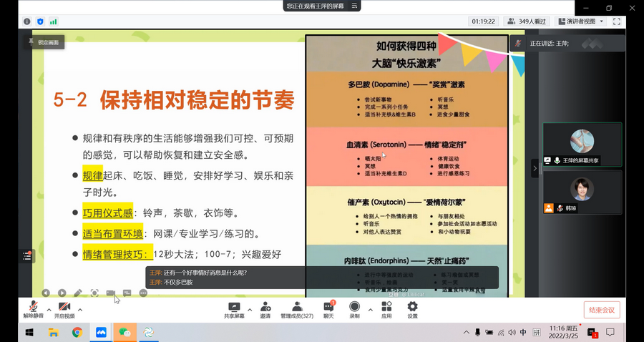Viewport: 644px width, 342px height.
Task: Open the 设置 settings
Action: pos(412,310)
